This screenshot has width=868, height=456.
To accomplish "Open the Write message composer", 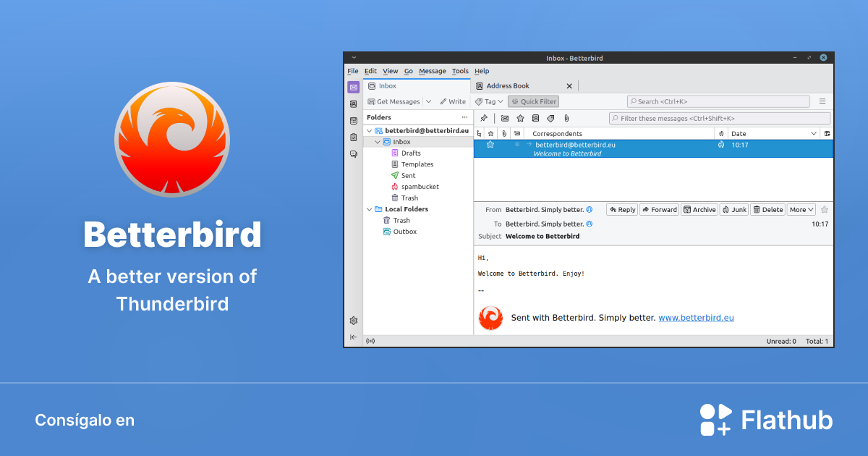I will (453, 101).
